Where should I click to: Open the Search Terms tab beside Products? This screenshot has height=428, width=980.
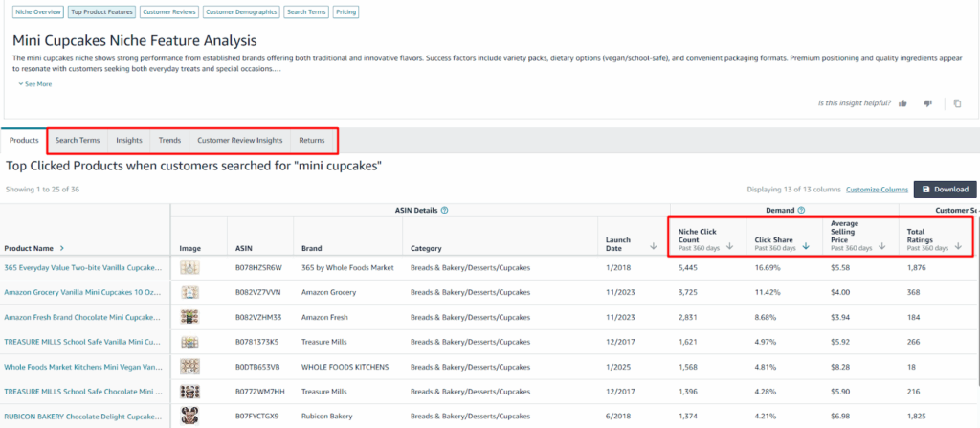pyautogui.click(x=78, y=140)
